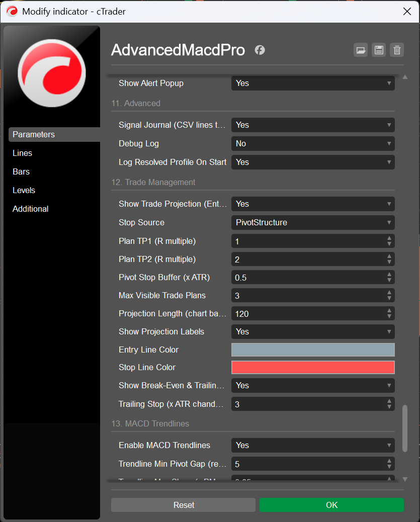
Task: Open the Entry Line Color swatch
Action: click(313, 350)
